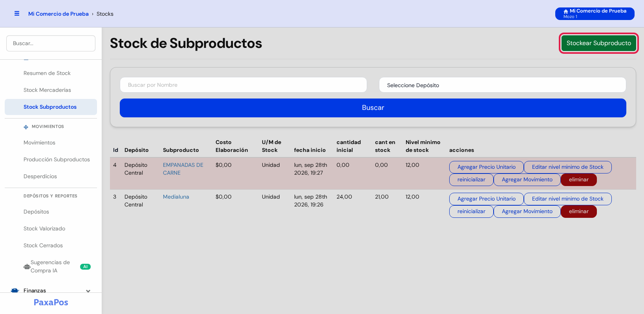Focus the Buscar por Nombre field
The image size is (644, 314).
[x=243, y=85]
